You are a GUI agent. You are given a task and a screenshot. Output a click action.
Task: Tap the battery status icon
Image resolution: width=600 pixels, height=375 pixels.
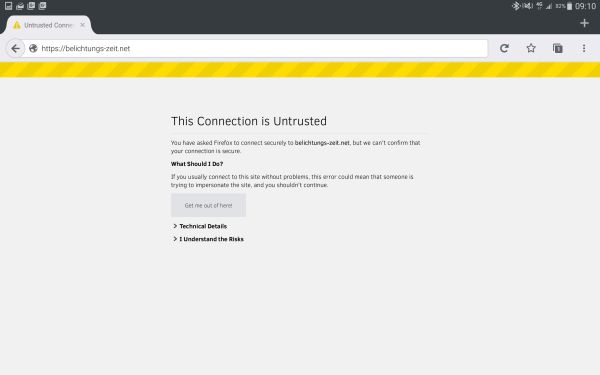pyautogui.click(x=569, y=6)
